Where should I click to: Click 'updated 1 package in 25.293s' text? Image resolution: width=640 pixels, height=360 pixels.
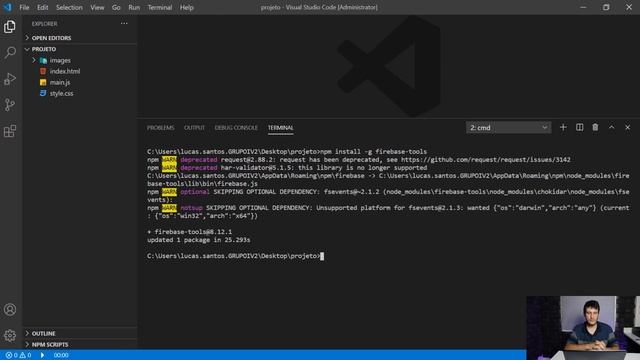[x=199, y=240]
